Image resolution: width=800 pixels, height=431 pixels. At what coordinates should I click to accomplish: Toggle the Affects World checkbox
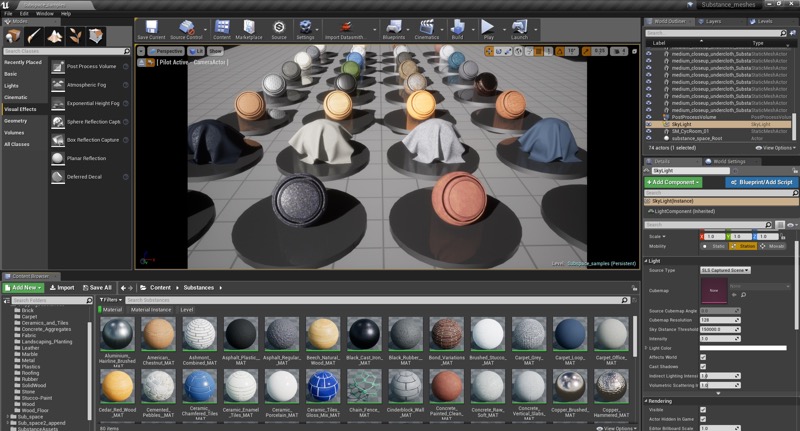(703, 357)
